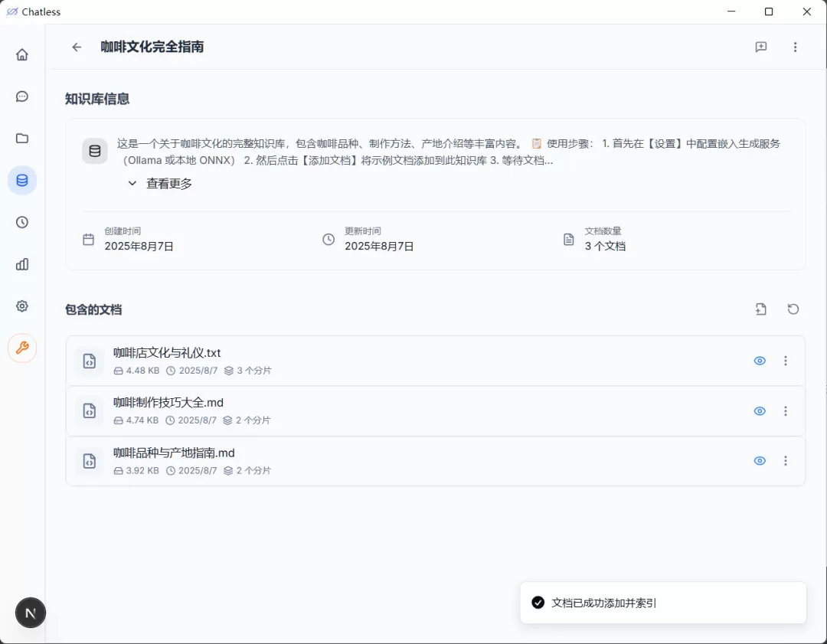This screenshot has height=644, width=827.
Task: Open the knowledge base header overflow menu
Action: pos(796,47)
